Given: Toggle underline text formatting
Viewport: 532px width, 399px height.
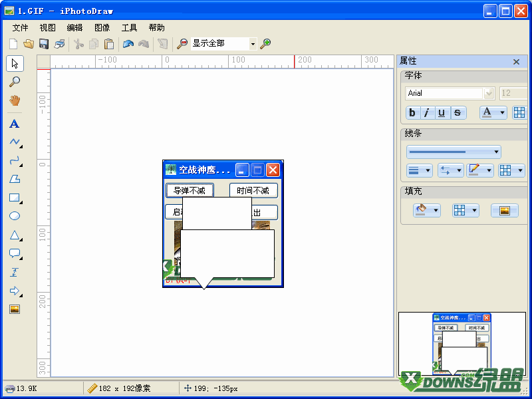Looking at the screenshot, I should 442,113.
